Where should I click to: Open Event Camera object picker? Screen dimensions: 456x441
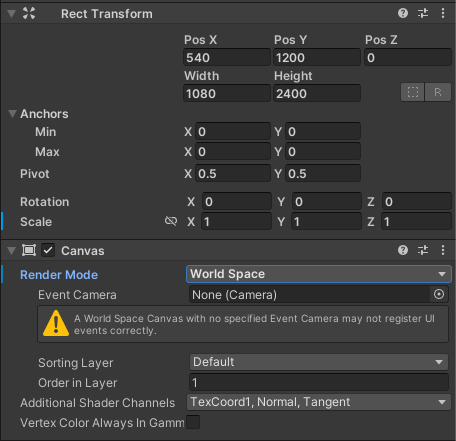pyautogui.click(x=439, y=294)
